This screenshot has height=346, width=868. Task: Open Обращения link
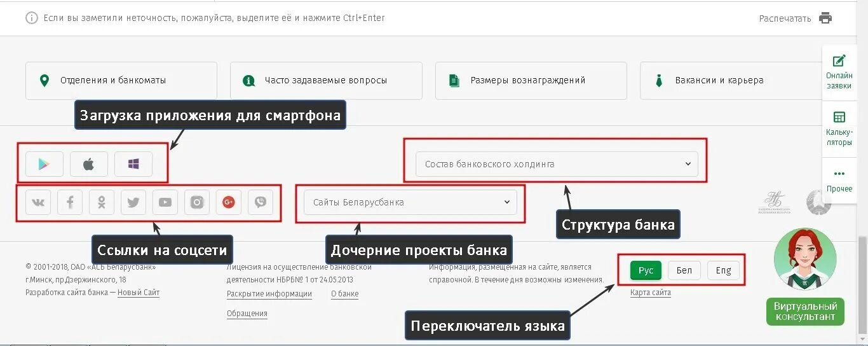pyautogui.click(x=247, y=314)
